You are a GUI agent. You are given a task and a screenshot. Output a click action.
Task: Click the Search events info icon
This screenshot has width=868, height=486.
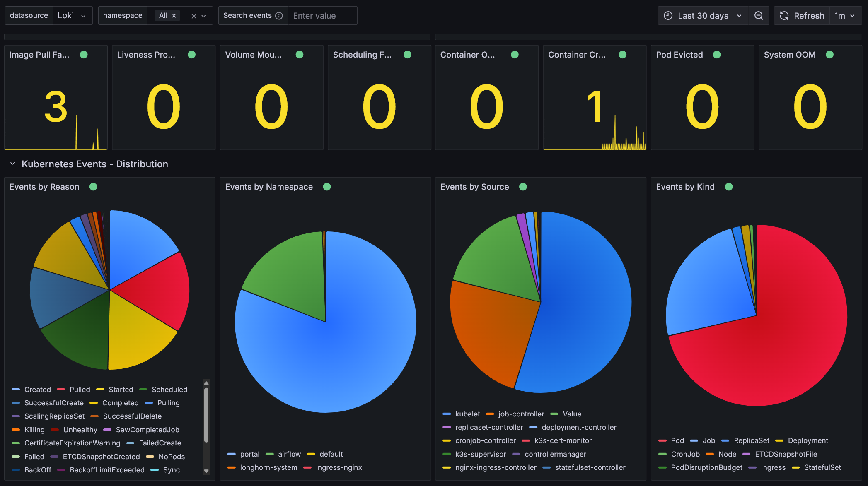click(x=279, y=16)
